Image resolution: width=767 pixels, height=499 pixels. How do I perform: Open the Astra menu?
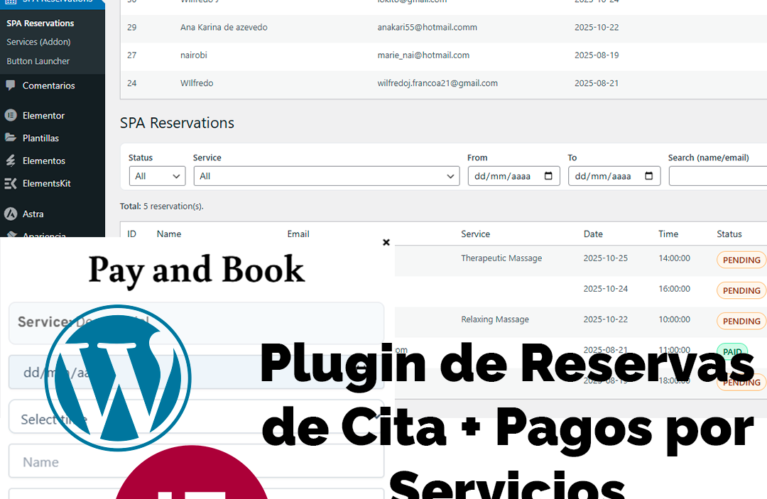point(33,214)
